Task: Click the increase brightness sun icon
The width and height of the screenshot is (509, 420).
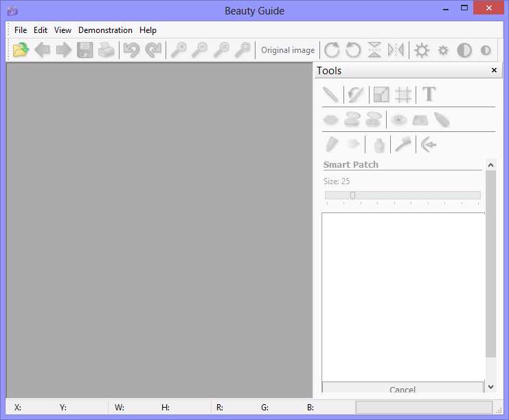Action: tap(421, 50)
